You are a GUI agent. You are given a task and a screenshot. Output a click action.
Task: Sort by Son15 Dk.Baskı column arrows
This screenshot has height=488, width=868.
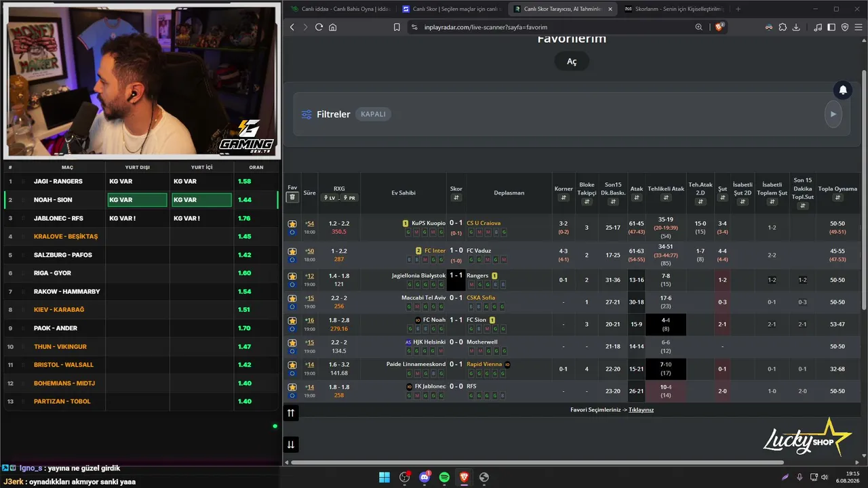613,202
